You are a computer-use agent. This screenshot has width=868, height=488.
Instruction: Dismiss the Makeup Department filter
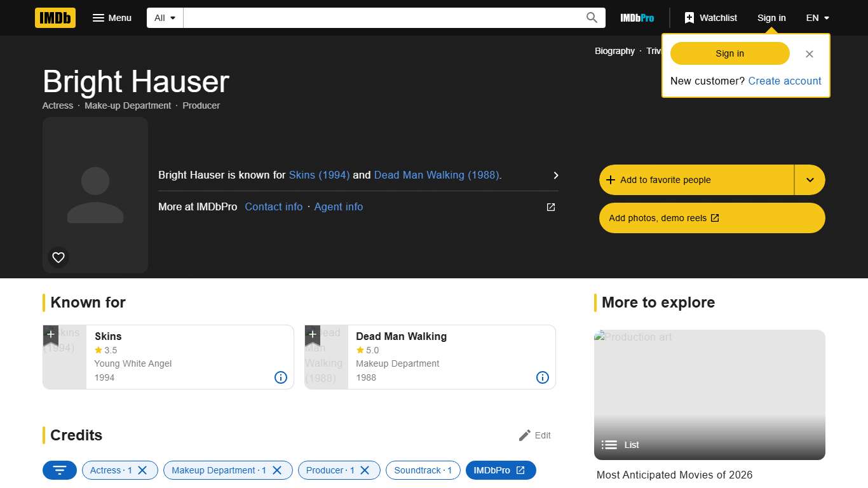(277, 470)
